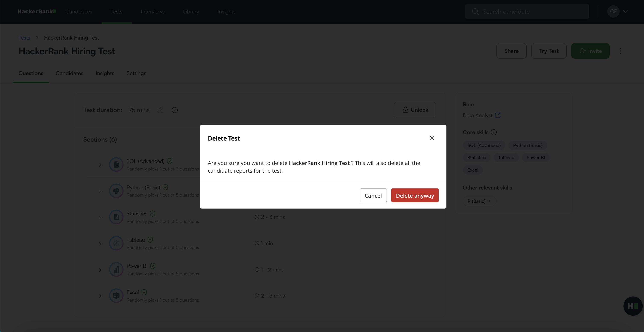Click the Unlock button
The height and width of the screenshot is (332, 644).
pyautogui.click(x=415, y=110)
